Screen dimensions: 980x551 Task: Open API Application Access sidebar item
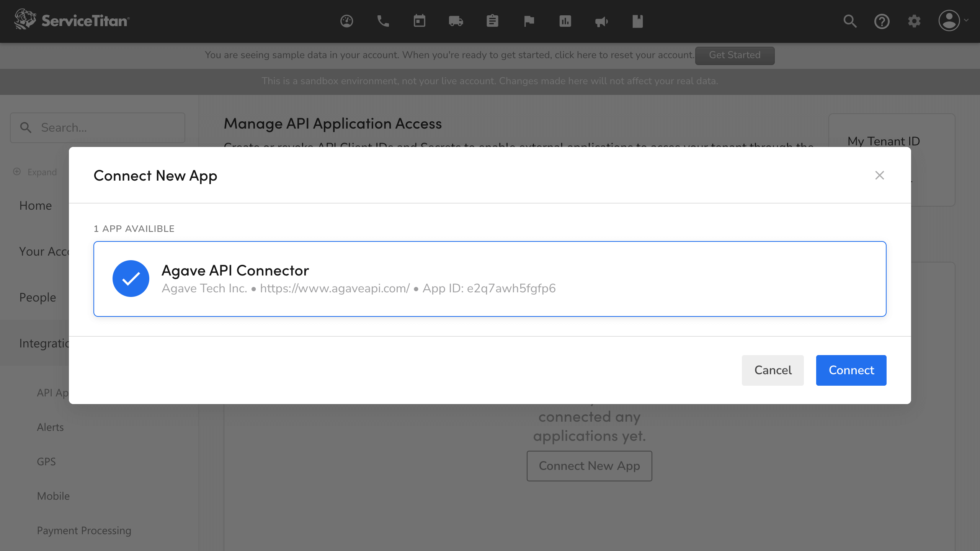53,393
